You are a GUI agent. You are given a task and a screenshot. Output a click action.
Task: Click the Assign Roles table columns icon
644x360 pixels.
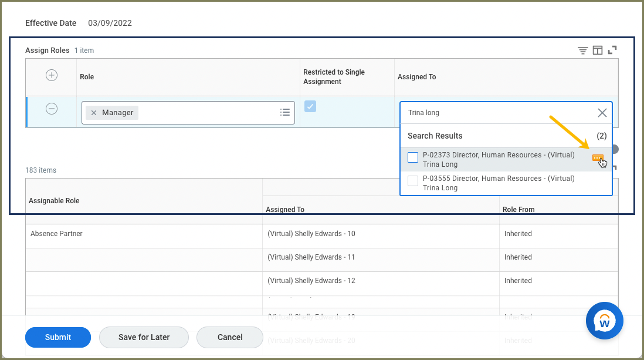coord(597,51)
